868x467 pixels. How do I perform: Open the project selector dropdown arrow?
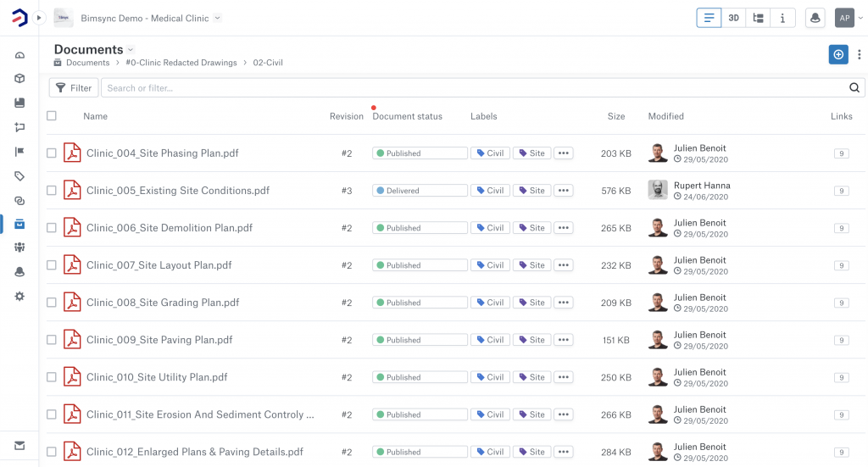click(218, 18)
